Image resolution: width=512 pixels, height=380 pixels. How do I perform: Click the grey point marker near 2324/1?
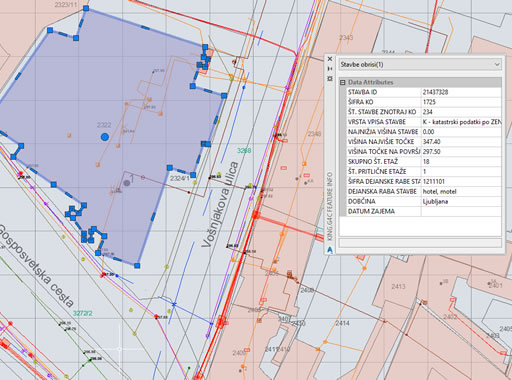tap(127, 183)
